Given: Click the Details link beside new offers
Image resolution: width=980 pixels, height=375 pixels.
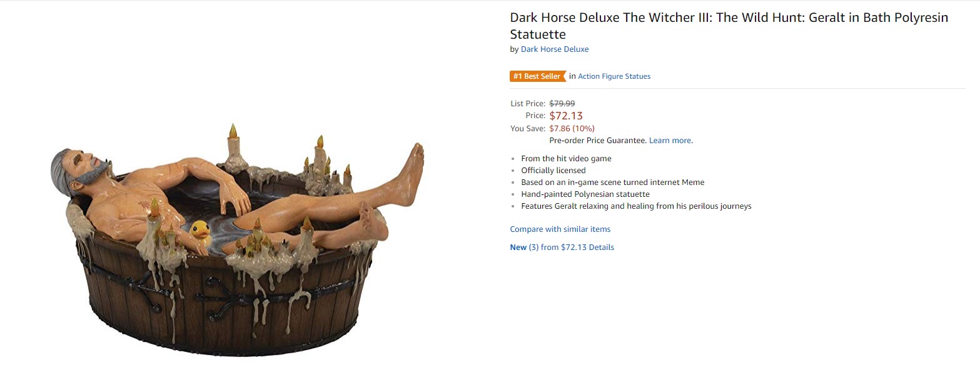Looking at the screenshot, I should point(601,247).
